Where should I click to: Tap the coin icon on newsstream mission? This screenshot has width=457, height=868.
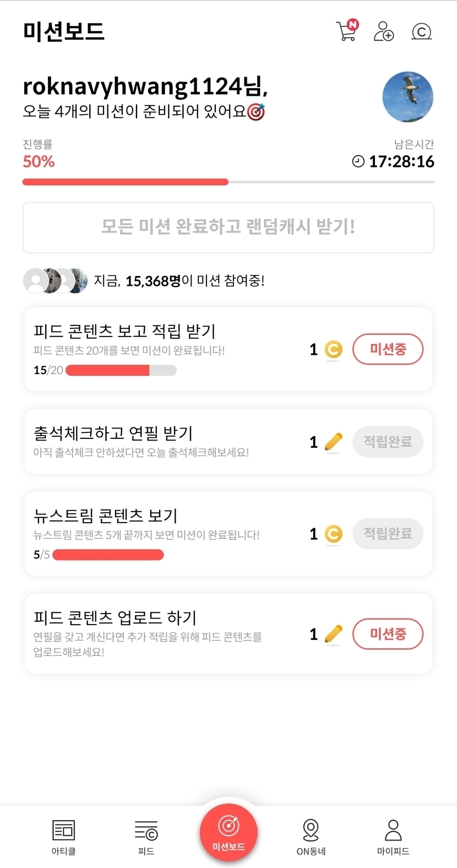click(333, 534)
